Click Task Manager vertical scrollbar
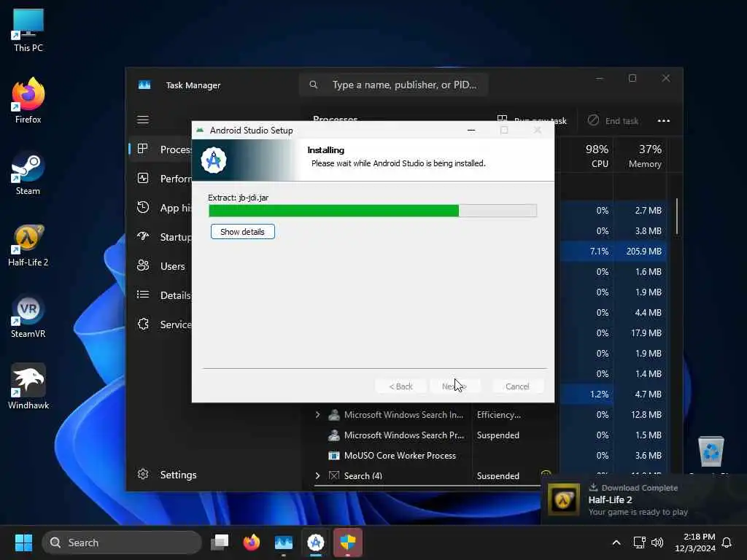 [676, 217]
